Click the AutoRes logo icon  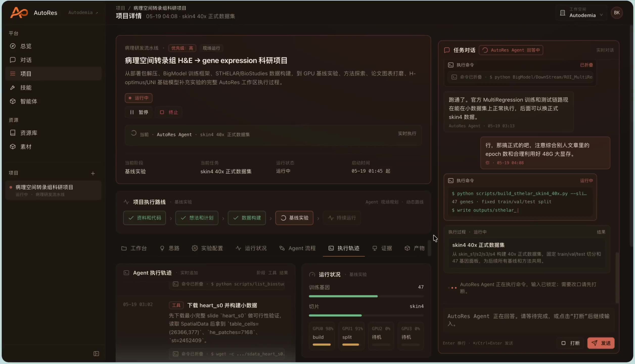tap(19, 13)
